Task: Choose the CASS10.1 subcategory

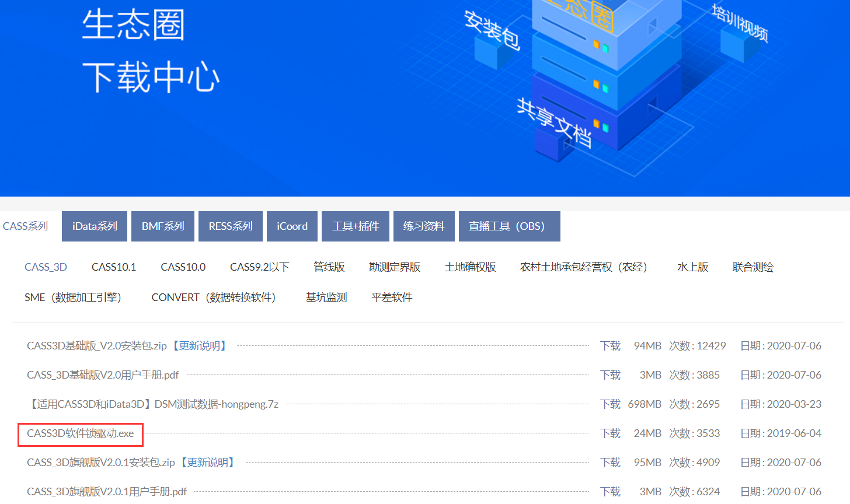Action: coord(114,267)
